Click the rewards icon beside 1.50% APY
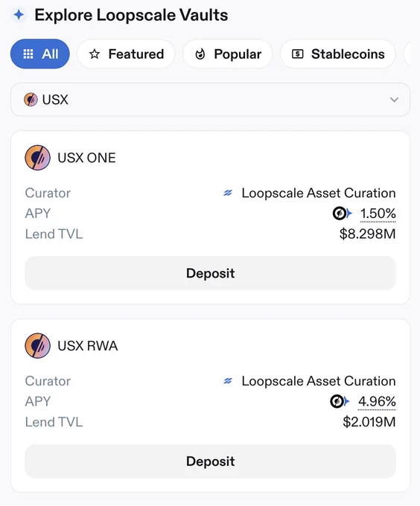 tap(343, 214)
